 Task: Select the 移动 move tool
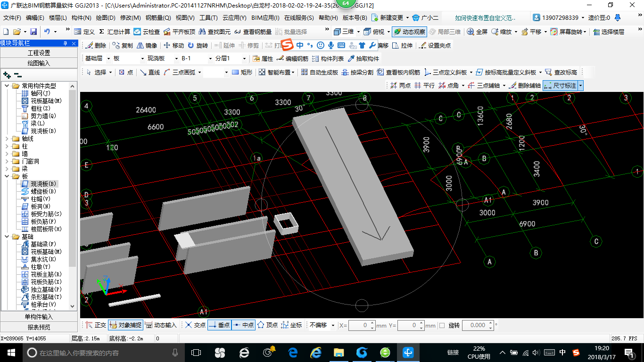click(173, 46)
